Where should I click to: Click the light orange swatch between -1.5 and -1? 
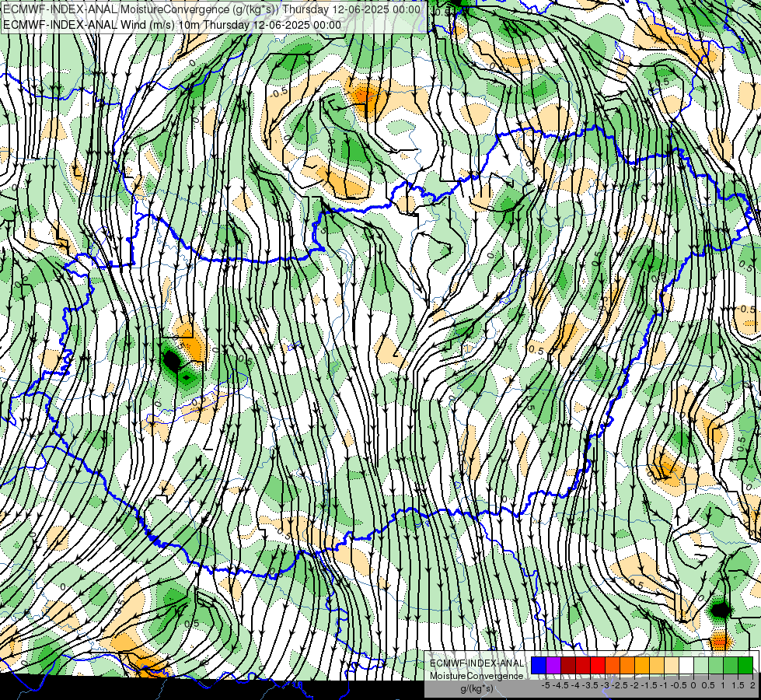(x=657, y=665)
